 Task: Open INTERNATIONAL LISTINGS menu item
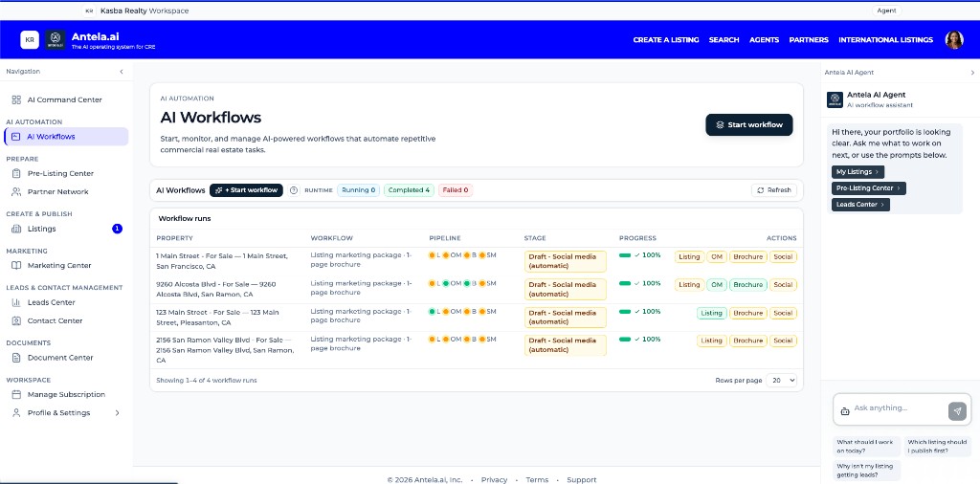coord(885,40)
